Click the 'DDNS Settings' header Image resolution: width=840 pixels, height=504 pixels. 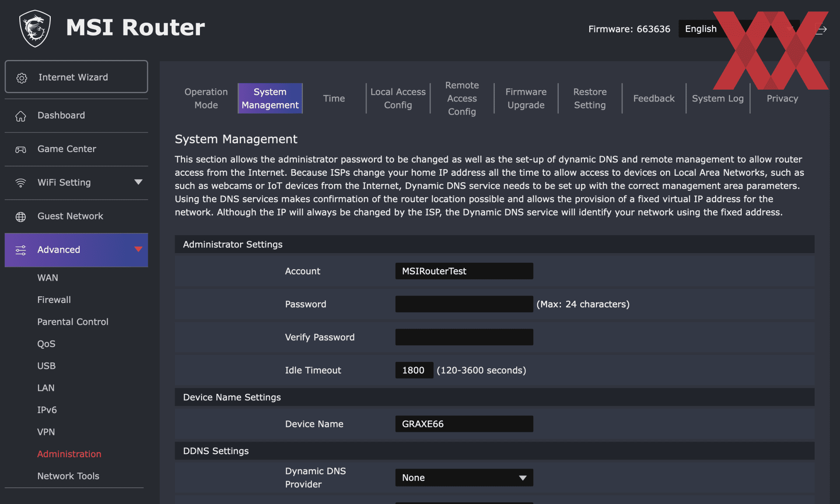(x=216, y=451)
